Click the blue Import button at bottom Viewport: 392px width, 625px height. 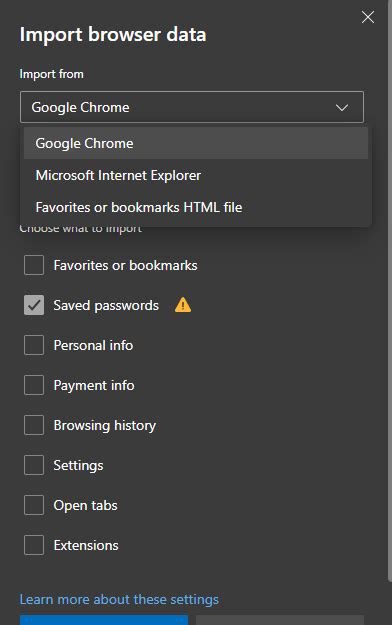(x=104, y=620)
